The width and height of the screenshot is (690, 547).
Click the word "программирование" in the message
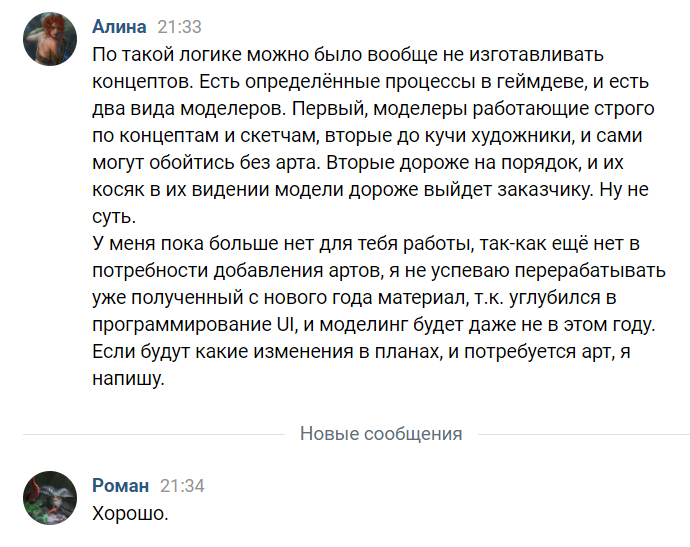180,325
